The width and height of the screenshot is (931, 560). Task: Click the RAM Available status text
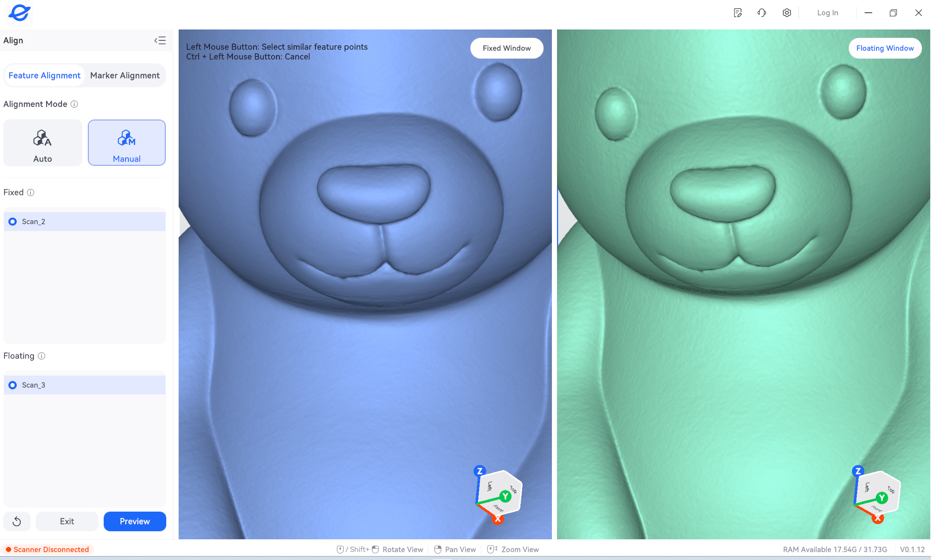835,549
